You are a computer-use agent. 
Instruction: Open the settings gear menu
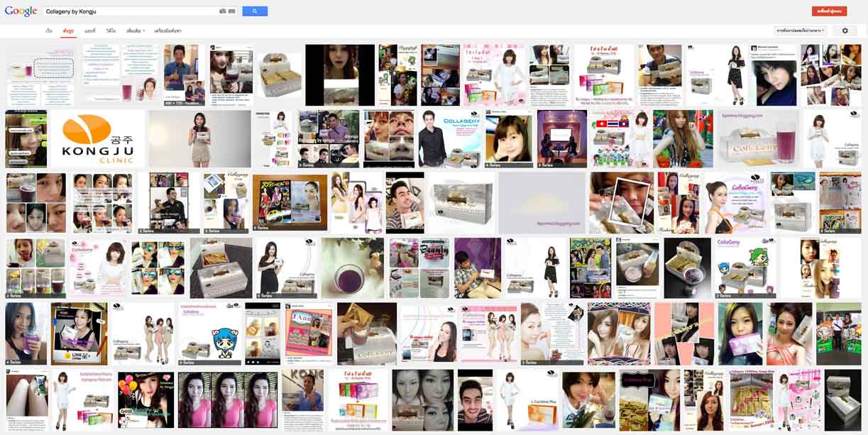(x=845, y=31)
